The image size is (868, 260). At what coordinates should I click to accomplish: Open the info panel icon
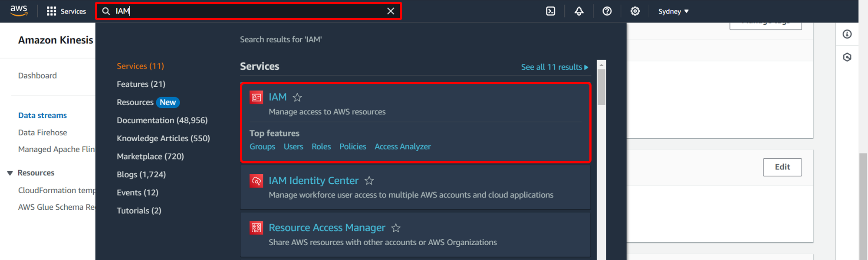(x=847, y=34)
